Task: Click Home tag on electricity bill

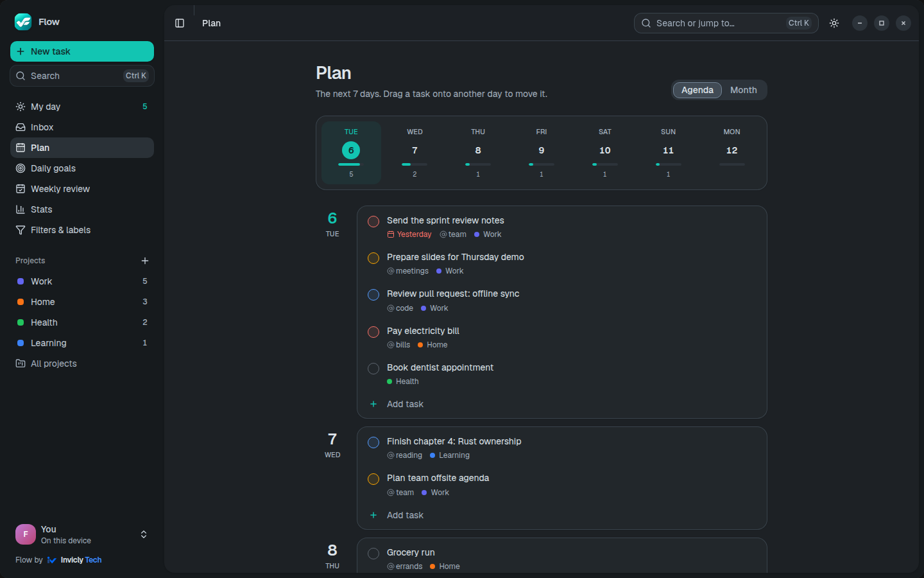Action: tap(432, 345)
